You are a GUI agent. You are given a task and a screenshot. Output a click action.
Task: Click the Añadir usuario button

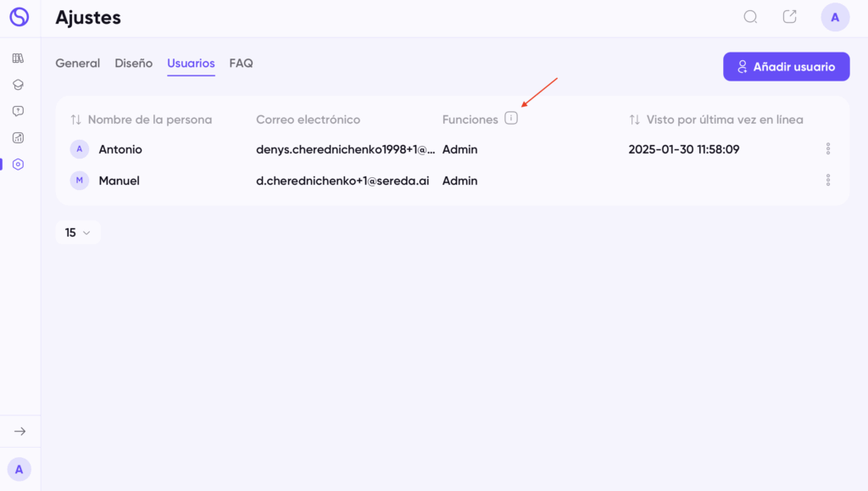click(x=786, y=66)
